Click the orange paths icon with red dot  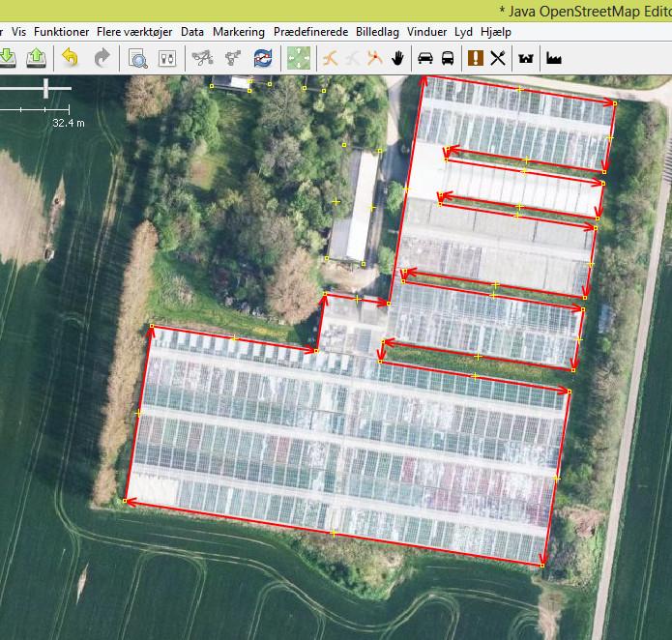click(x=375, y=58)
